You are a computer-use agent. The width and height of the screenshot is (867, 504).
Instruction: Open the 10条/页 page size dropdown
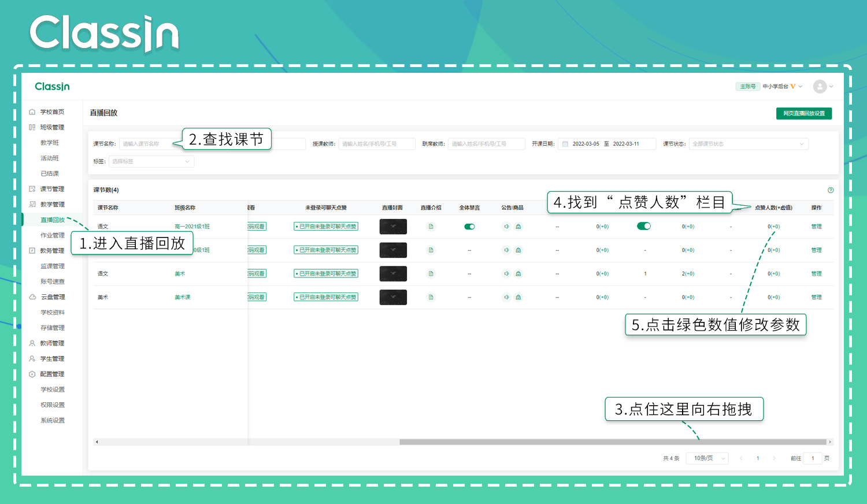click(708, 458)
